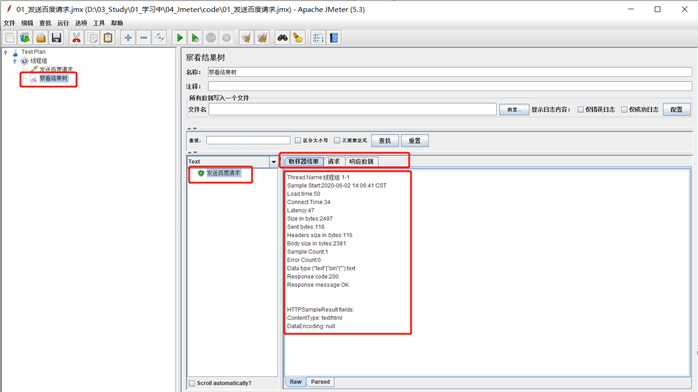Expand all nodes with the plus icon
698x392 pixels.
click(x=128, y=38)
